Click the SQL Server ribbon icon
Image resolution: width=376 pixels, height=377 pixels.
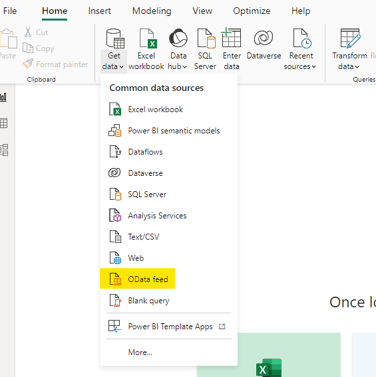tap(206, 38)
